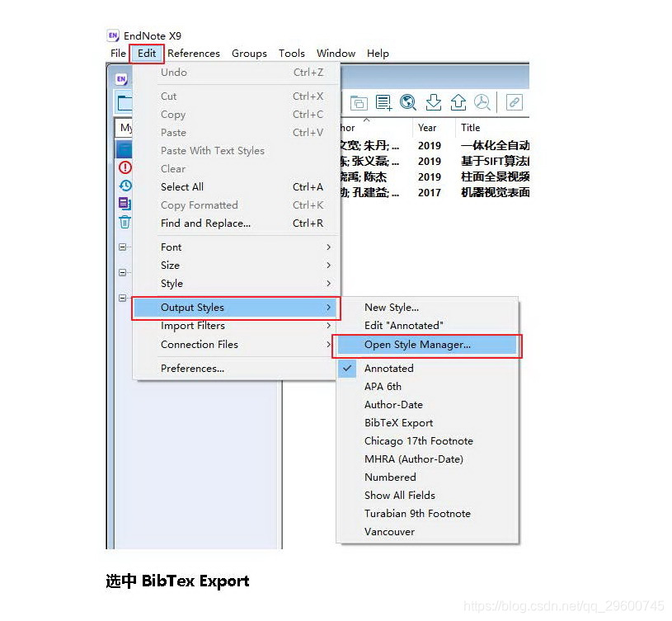This screenshot has width=672, height=621.
Task: Open the References menu
Action: click(x=194, y=54)
